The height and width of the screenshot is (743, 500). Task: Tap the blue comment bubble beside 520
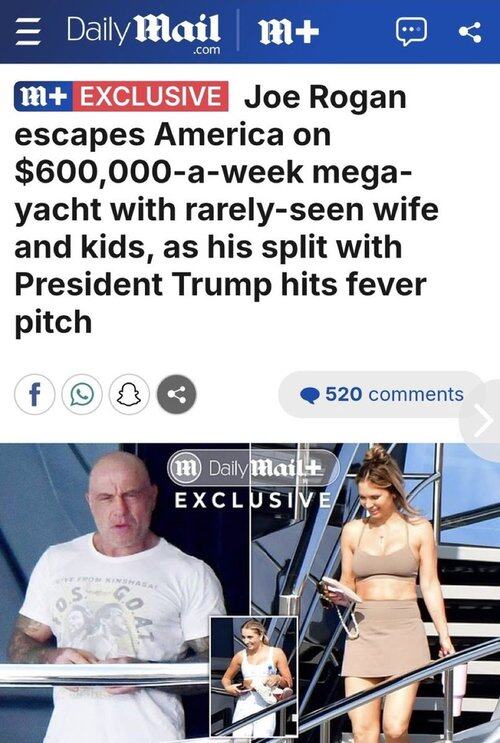coord(310,395)
